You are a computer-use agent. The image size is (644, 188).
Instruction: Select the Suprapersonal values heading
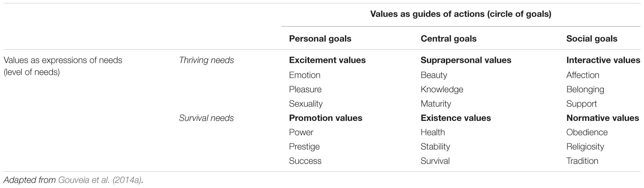(x=466, y=60)
